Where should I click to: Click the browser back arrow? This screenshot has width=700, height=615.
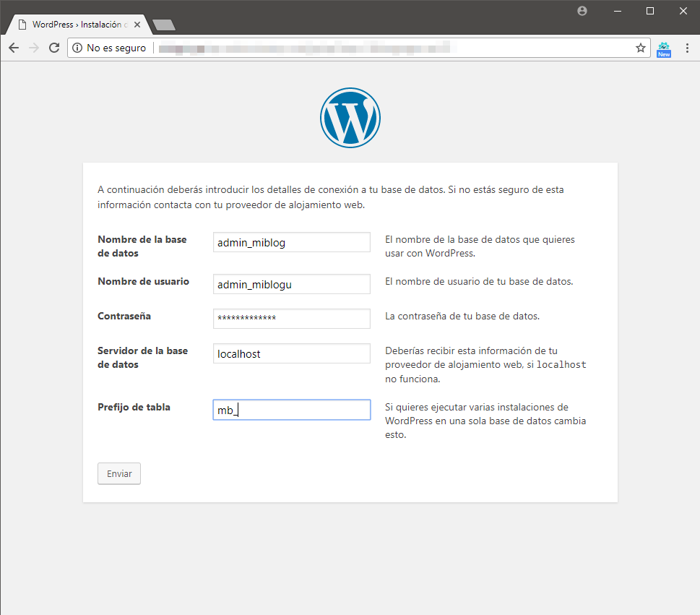coord(14,48)
